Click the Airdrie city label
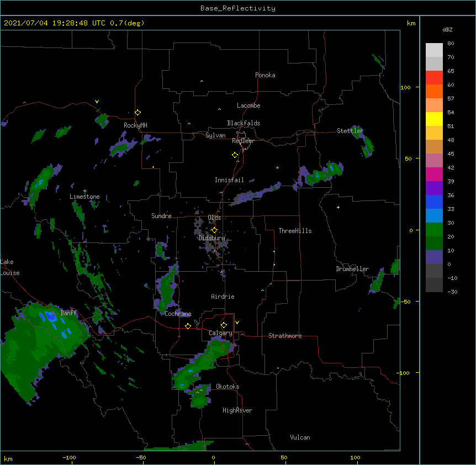 [x=223, y=297]
